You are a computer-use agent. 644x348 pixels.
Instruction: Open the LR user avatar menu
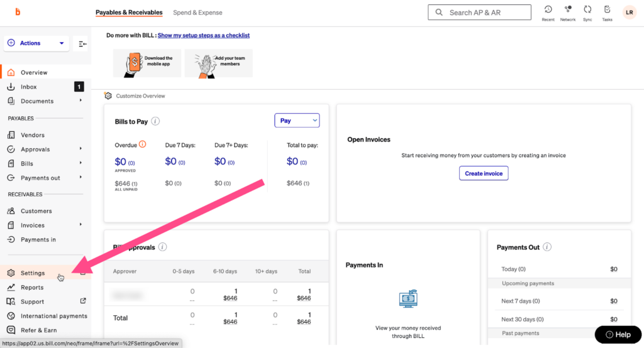629,13
